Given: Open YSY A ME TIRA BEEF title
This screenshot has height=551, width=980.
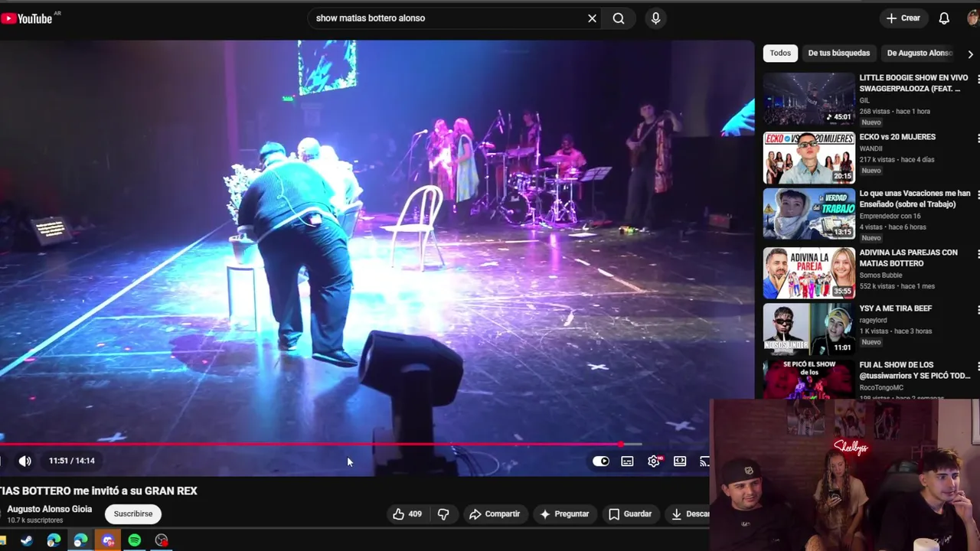Looking at the screenshot, I should tap(895, 308).
